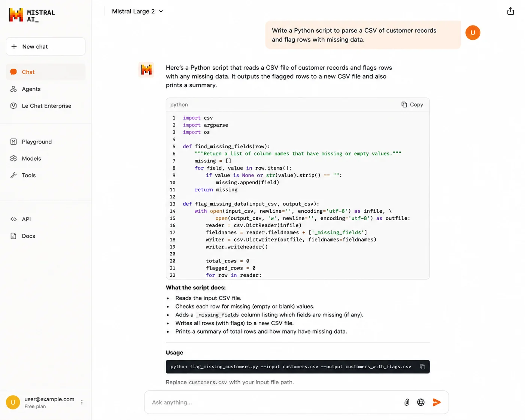Click the usage command text in the terminal block
The width and height of the screenshot is (525, 420).
(x=291, y=366)
